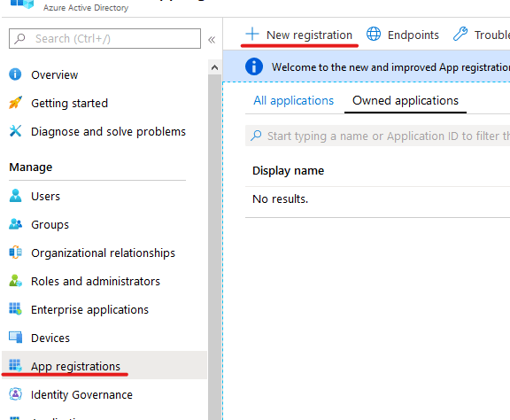Click the Welcome banner message text

click(390, 67)
